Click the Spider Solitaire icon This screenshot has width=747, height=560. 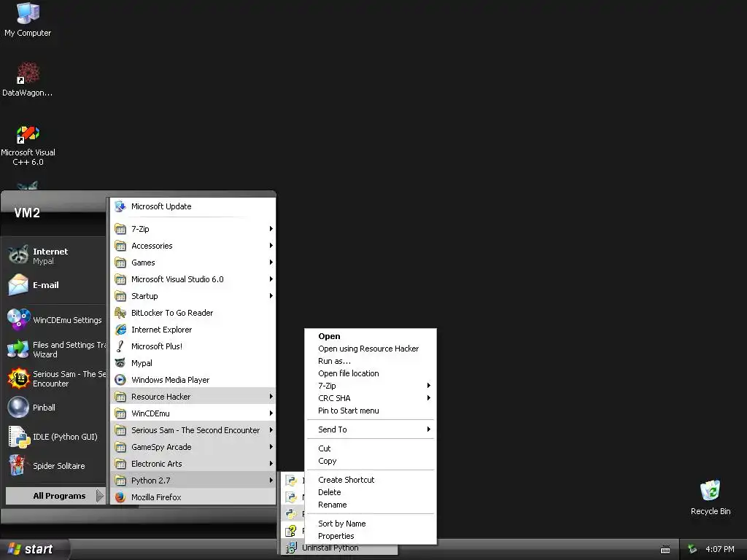18,466
